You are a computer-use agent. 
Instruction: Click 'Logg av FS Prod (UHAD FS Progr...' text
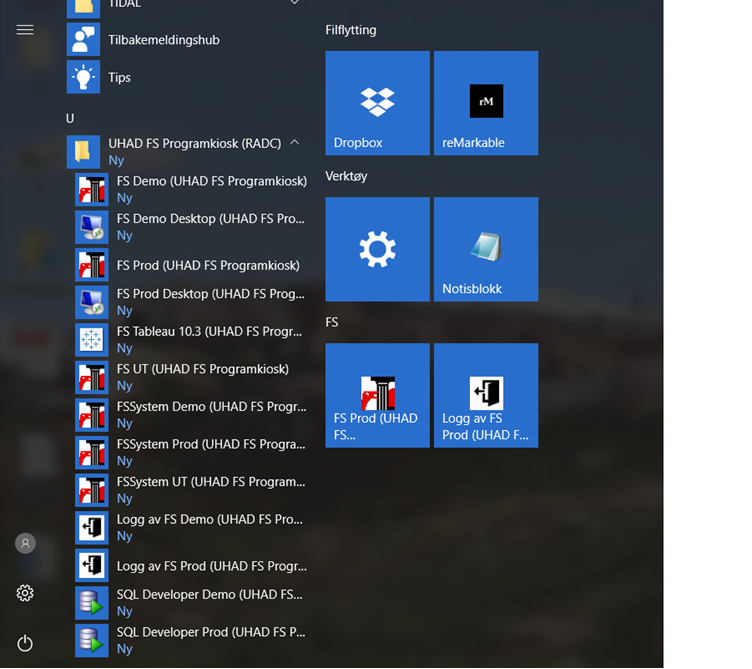pyautogui.click(x=212, y=566)
